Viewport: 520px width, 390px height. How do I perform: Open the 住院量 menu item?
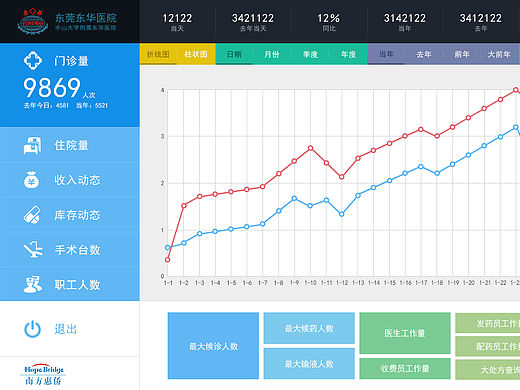pos(70,145)
